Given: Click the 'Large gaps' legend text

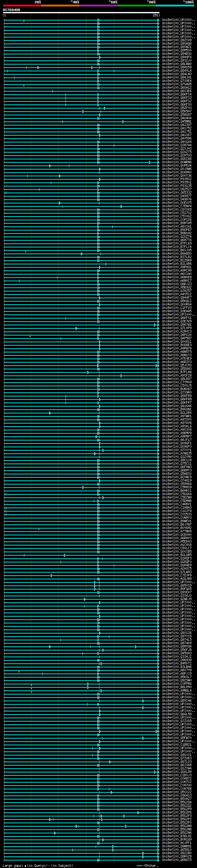Looking at the screenshot, I should pos(13,866).
